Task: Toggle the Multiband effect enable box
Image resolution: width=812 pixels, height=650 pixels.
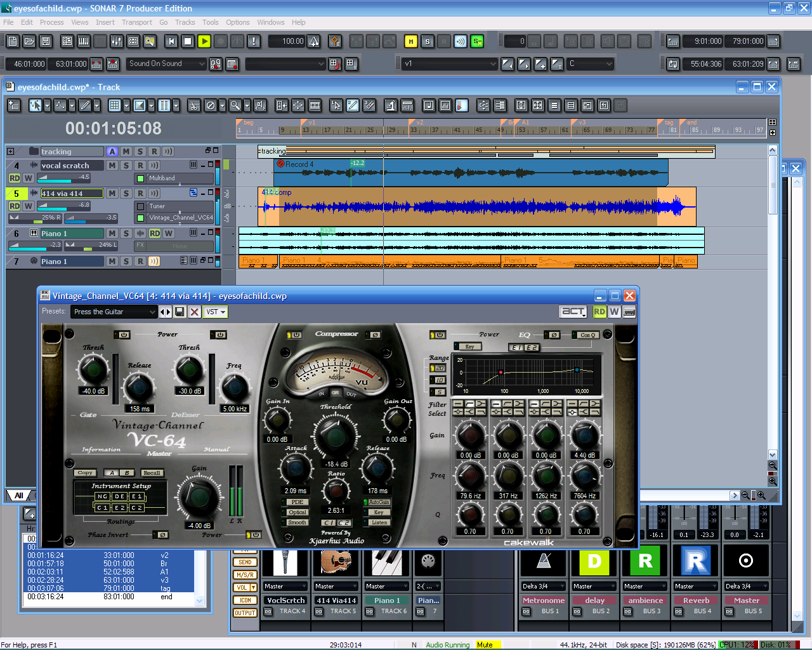Action: click(x=141, y=178)
